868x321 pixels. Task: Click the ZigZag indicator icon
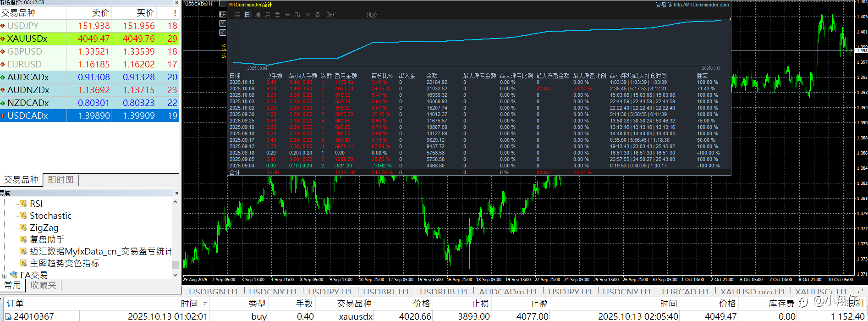click(23, 227)
